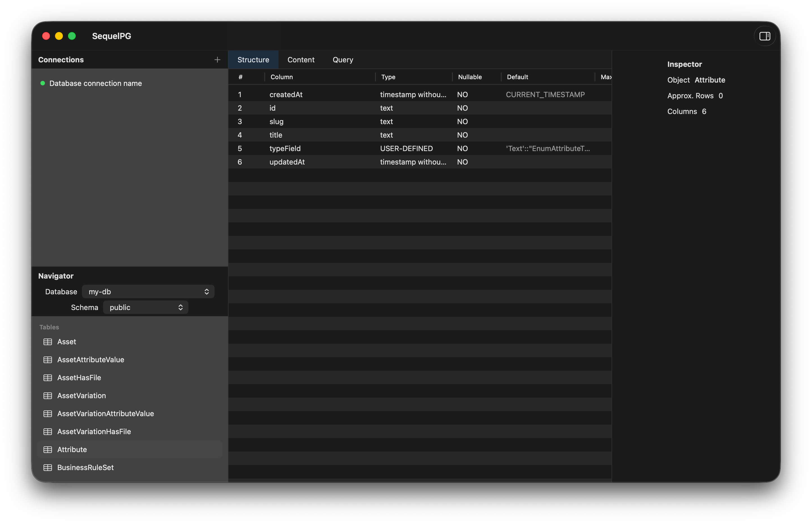Open the Schema selector showing public
Screen dimensions: 812x524
pyautogui.click(x=146, y=307)
